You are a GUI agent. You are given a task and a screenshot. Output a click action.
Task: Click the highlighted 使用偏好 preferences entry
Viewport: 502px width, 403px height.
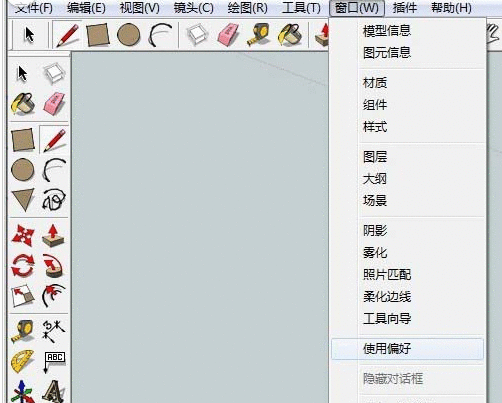pos(407,349)
